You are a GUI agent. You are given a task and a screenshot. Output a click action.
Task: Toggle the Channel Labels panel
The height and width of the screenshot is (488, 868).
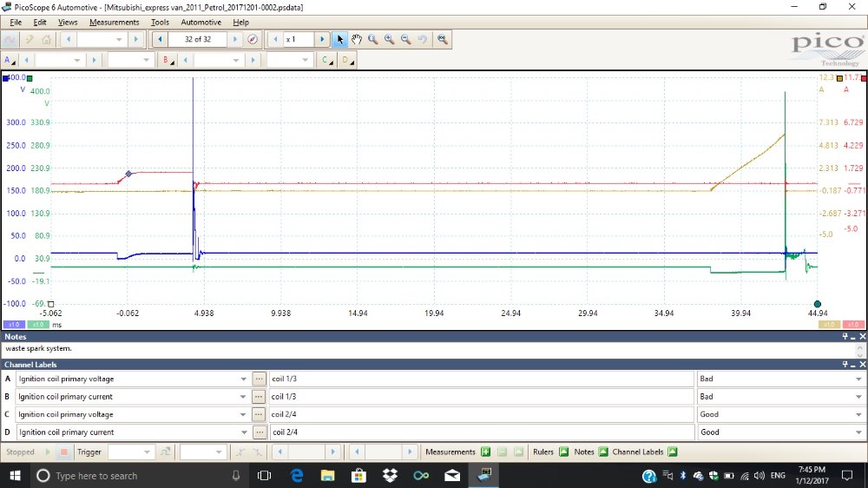point(674,452)
